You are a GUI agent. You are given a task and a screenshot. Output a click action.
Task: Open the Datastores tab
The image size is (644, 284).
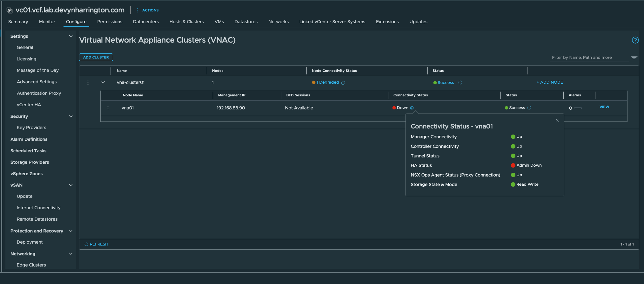coord(246,22)
